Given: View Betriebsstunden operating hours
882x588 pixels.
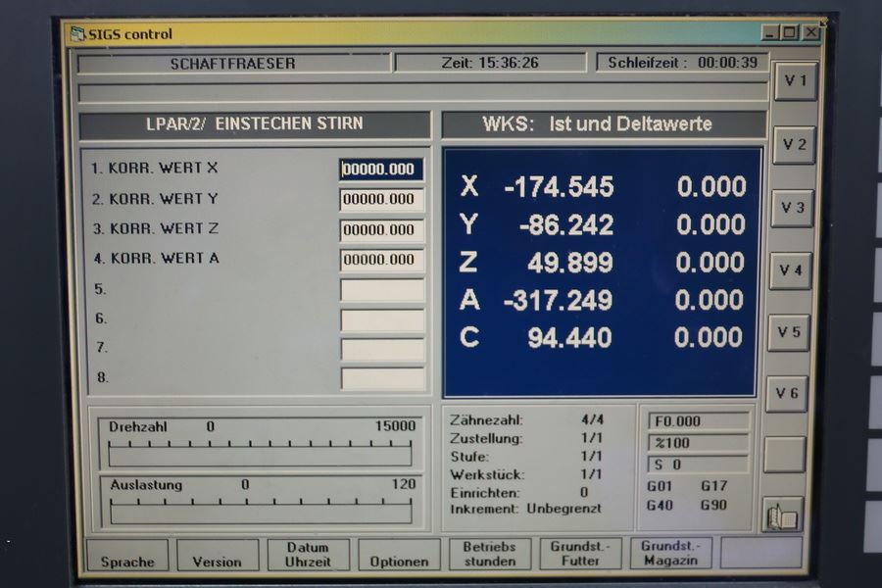Looking at the screenshot, I should click(x=489, y=554).
